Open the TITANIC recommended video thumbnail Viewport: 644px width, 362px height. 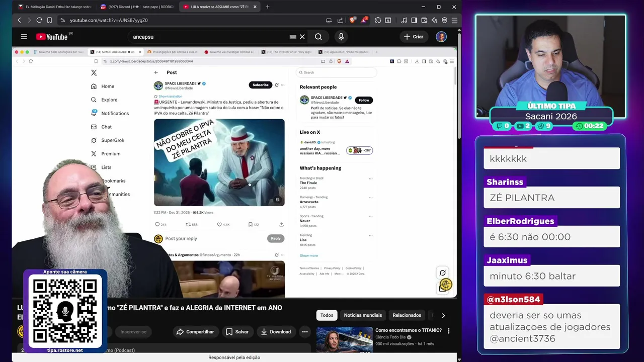pyautogui.click(x=345, y=339)
